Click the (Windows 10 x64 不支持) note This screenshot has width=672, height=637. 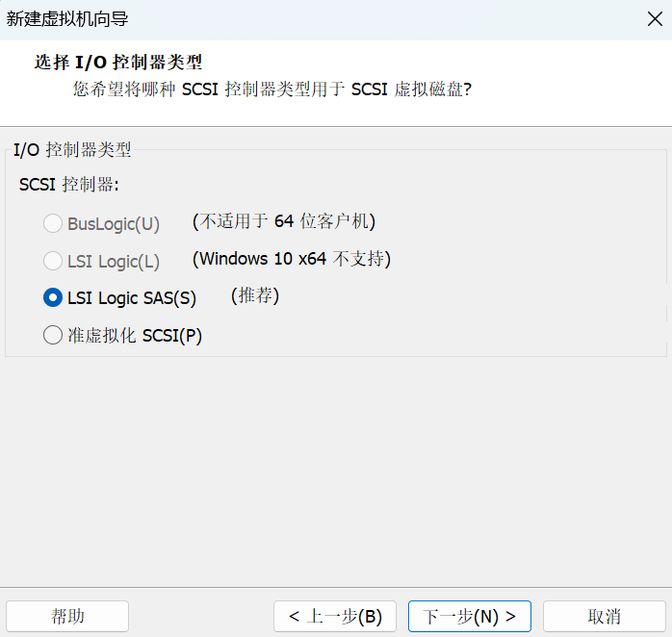pos(292,260)
